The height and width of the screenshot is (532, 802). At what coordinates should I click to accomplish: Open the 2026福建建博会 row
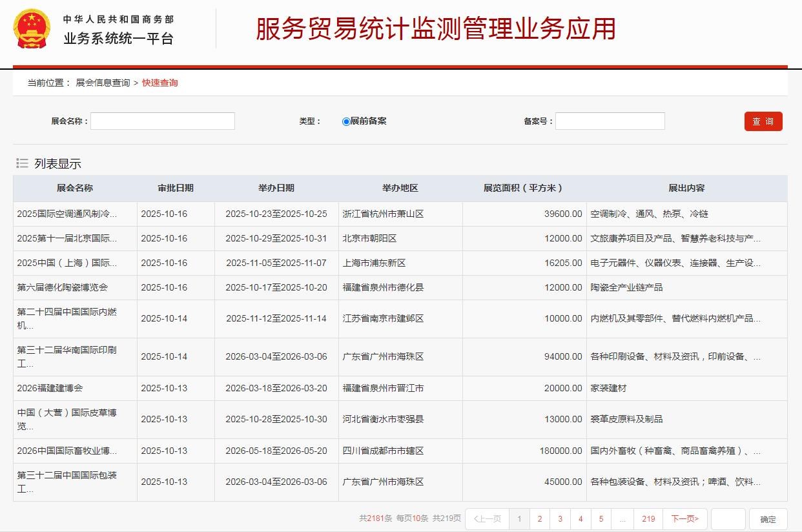[50, 388]
